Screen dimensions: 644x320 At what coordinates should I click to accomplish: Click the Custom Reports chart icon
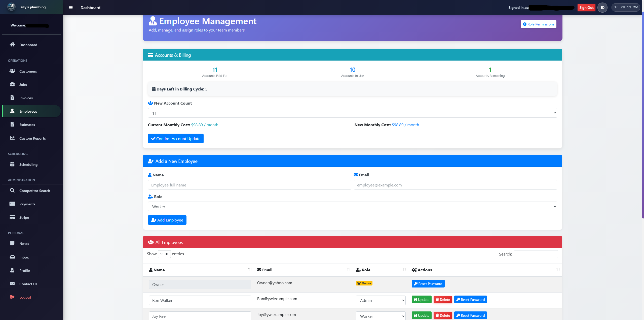(12, 138)
